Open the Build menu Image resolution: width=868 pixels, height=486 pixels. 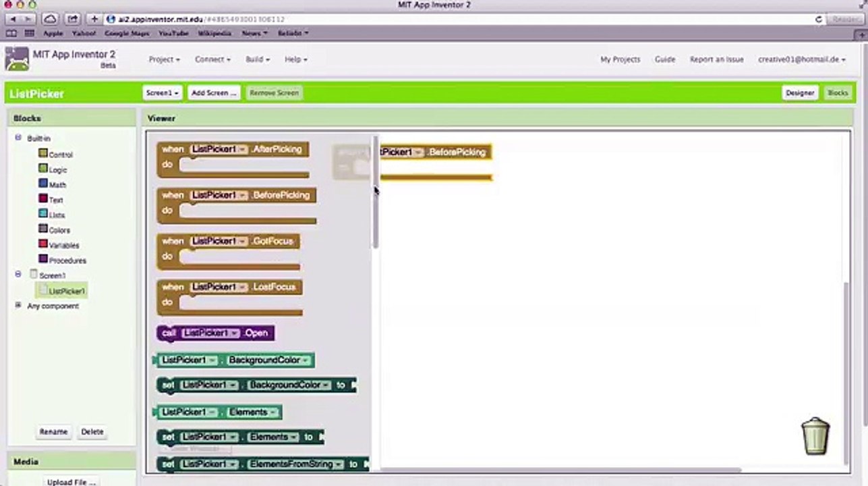click(257, 59)
